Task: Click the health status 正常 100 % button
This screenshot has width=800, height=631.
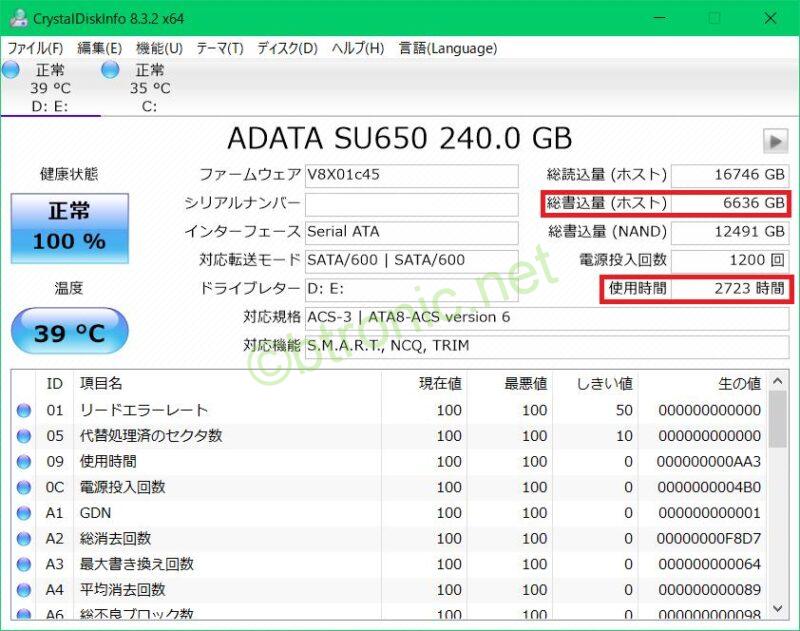Action: click(x=70, y=228)
